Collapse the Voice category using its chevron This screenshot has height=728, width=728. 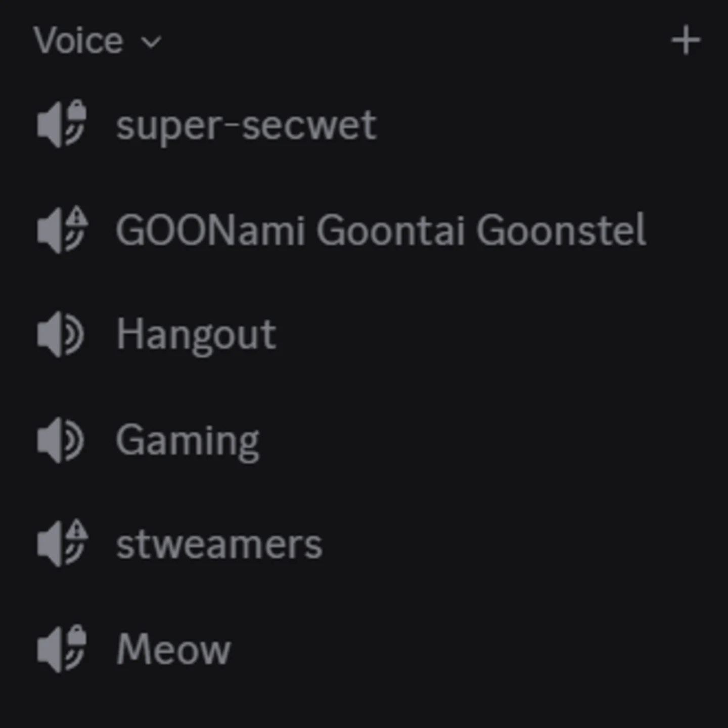coord(151,41)
